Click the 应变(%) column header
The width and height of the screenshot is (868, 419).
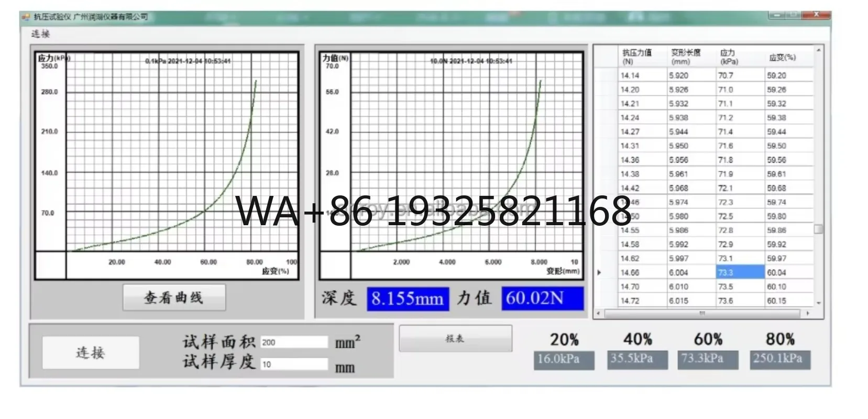[x=789, y=57]
